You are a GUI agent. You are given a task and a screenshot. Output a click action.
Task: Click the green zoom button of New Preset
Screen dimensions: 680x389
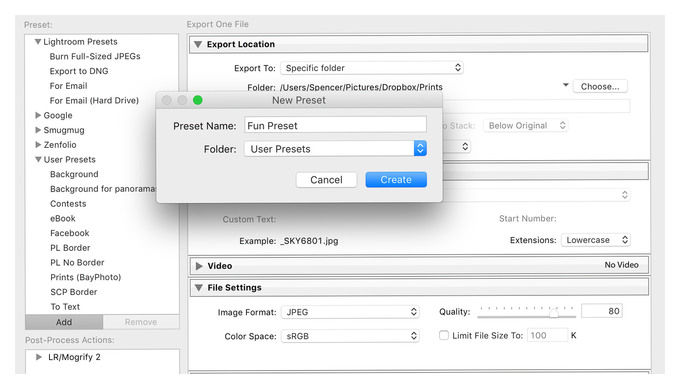(198, 100)
